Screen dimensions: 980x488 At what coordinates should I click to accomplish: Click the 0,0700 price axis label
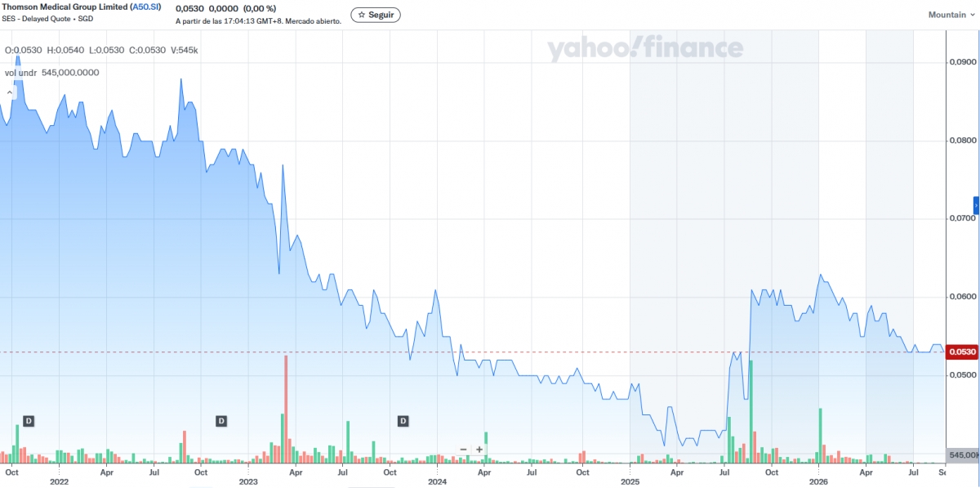tap(962, 219)
